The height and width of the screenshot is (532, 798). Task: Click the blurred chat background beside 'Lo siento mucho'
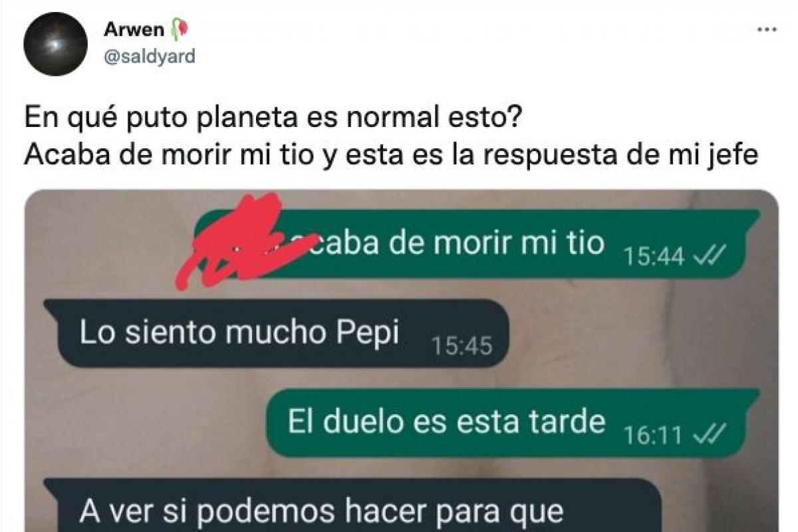tap(638, 332)
